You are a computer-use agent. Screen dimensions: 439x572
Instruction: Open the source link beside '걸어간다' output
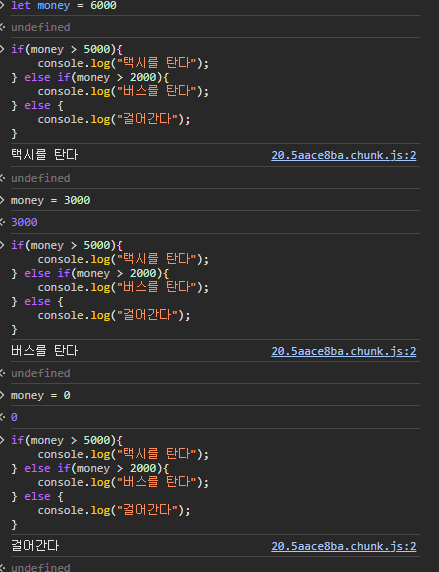[x=343, y=546]
